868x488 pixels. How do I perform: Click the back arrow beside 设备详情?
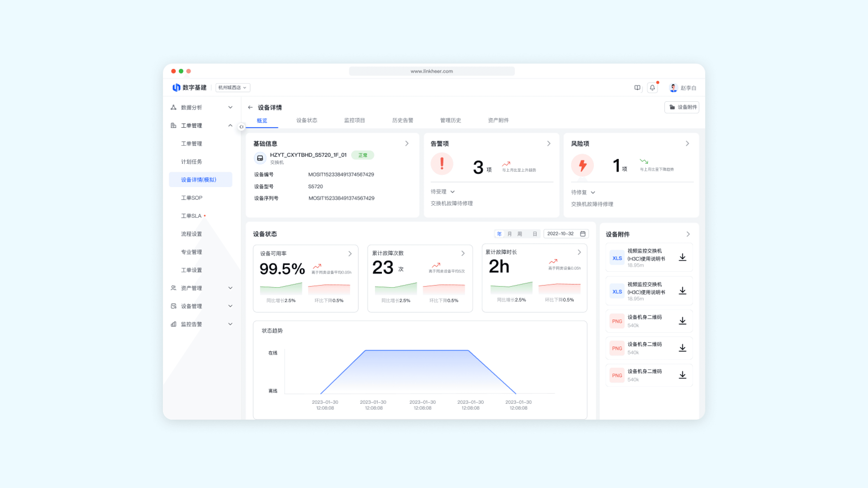pyautogui.click(x=250, y=107)
